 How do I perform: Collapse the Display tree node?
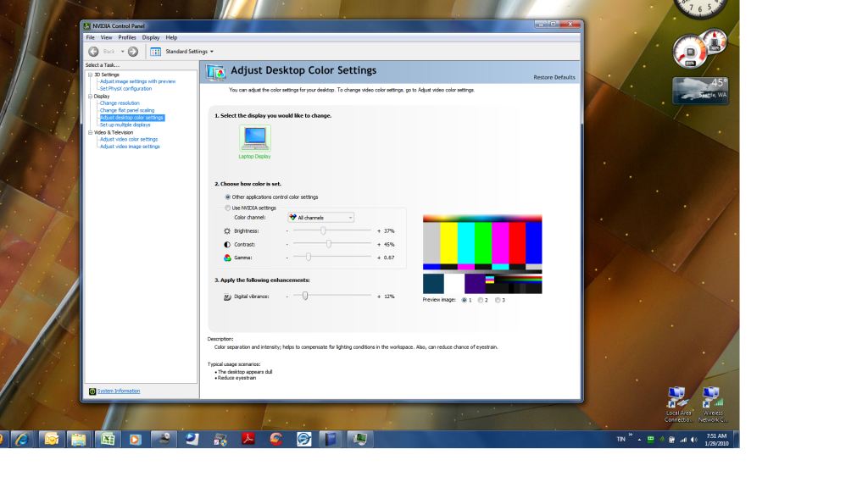(x=90, y=97)
